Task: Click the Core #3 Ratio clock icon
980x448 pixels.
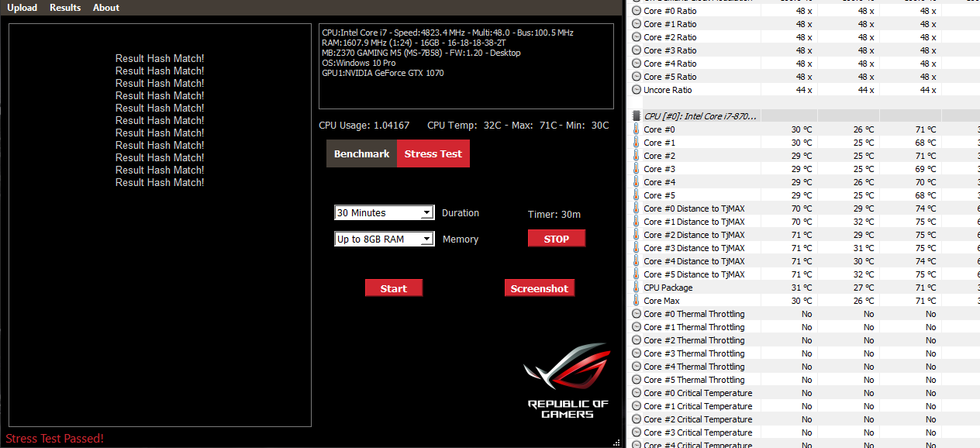Action: click(x=637, y=50)
